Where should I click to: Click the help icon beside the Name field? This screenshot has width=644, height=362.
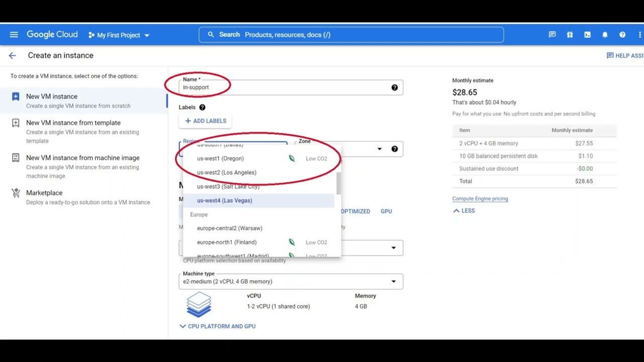(x=394, y=87)
